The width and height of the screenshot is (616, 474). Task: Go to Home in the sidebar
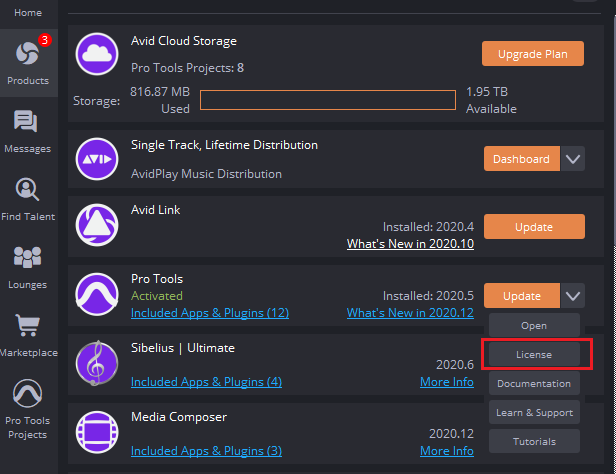pos(28,13)
